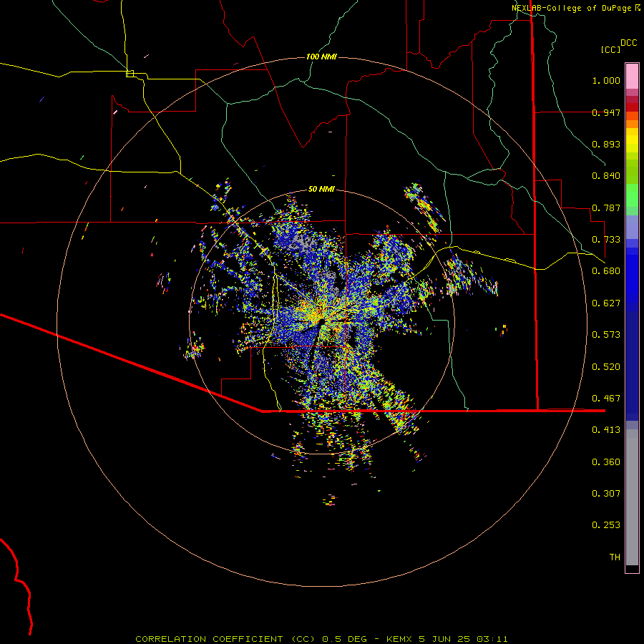Select the 0.573 legend value

tap(606, 335)
